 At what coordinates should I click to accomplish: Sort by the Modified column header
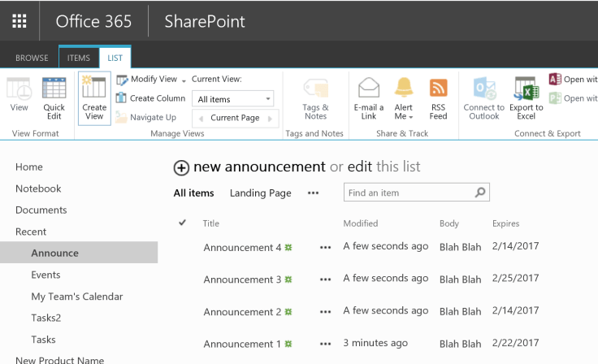point(361,223)
